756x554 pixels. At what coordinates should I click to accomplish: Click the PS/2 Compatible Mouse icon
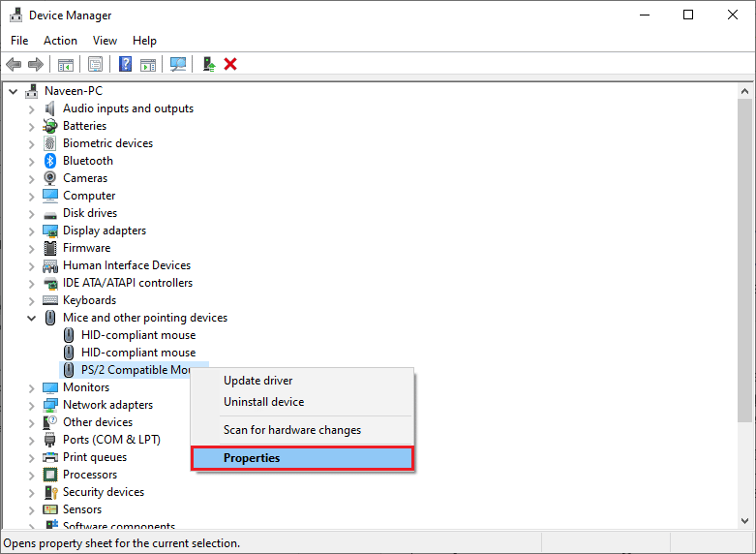[x=69, y=370]
